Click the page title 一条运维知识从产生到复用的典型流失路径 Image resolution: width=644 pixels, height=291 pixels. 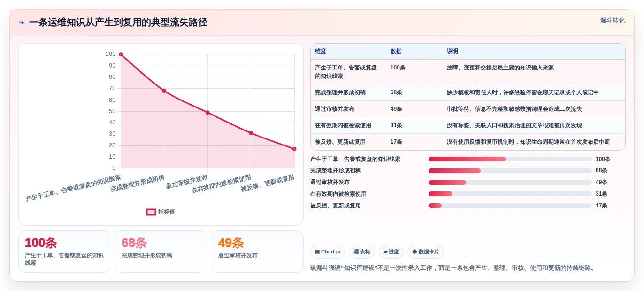pyautogui.click(x=118, y=23)
